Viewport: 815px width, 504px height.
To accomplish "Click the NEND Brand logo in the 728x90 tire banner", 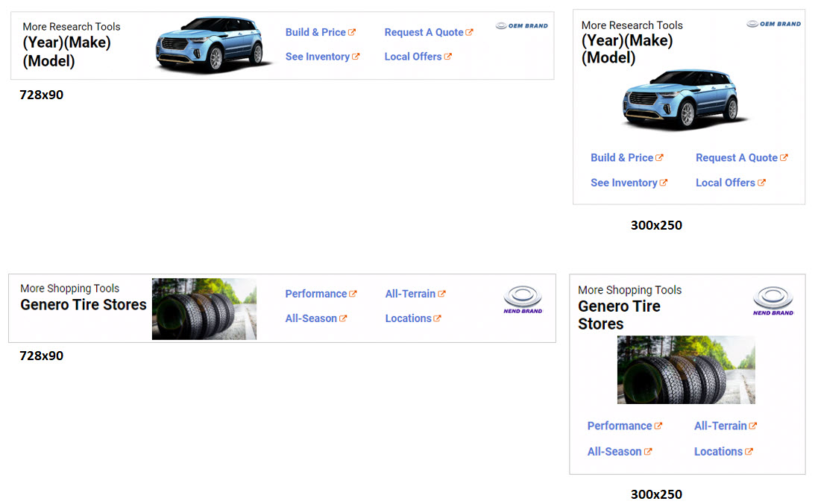I will click(523, 300).
